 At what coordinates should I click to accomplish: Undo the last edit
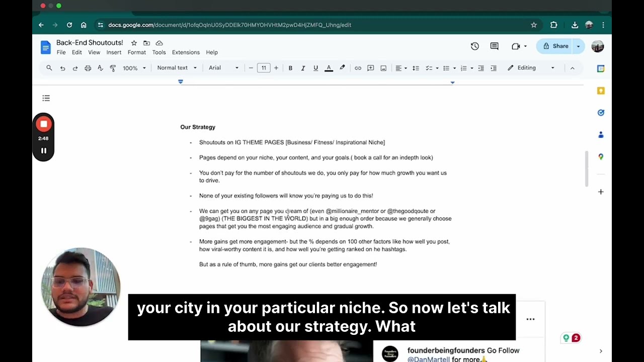tap(62, 68)
